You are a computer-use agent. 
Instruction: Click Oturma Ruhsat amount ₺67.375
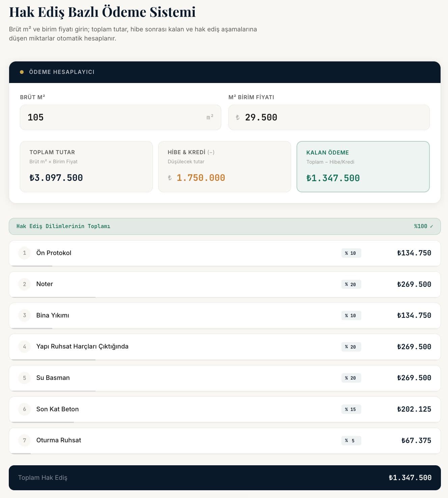(416, 441)
